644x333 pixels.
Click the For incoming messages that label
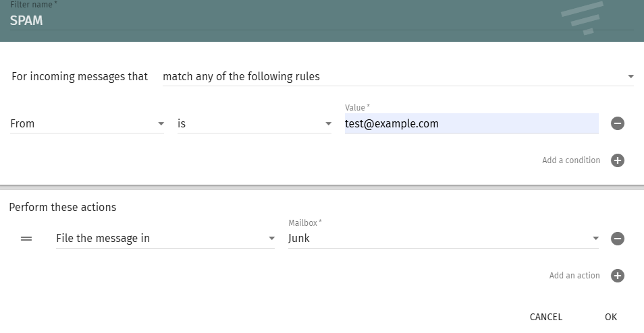click(80, 77)
